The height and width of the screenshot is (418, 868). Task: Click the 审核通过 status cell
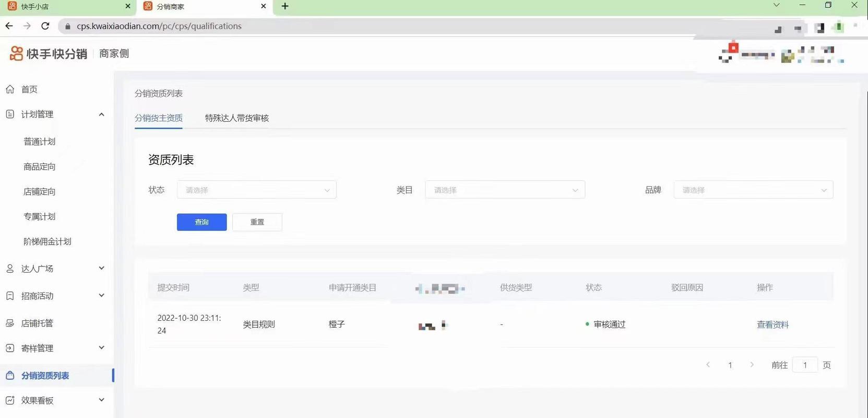click(605, 324)
